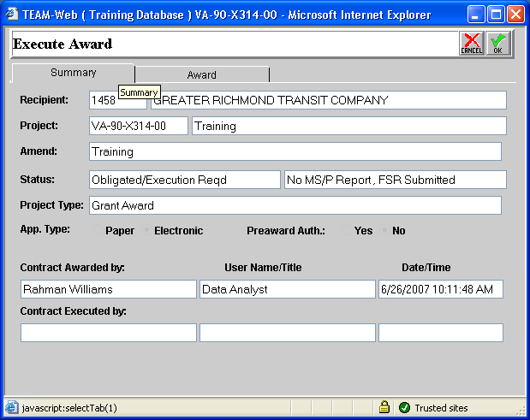
Task: Click the Recipient: label
Action: [x=44, y=100]
